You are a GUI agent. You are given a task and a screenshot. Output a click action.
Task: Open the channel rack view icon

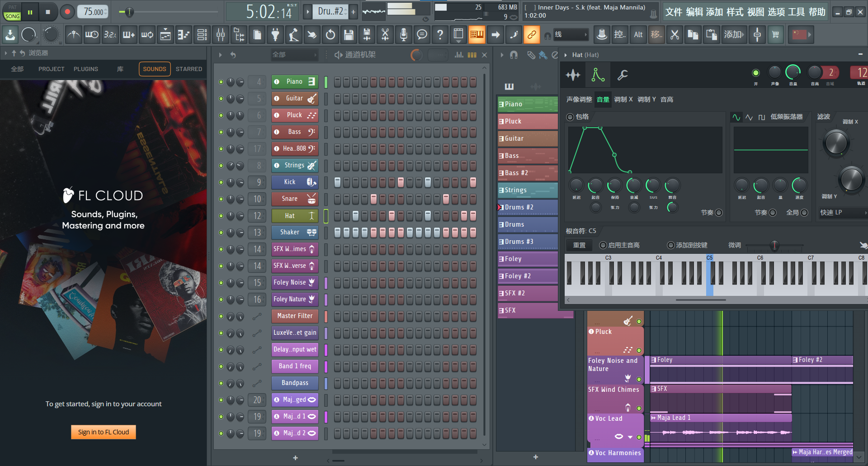(x=202, y=35)
